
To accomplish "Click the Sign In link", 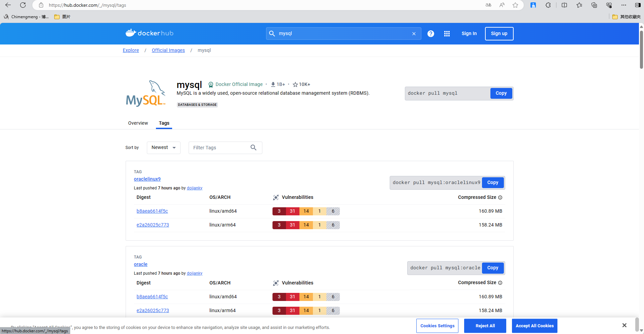I will (469, 33).
